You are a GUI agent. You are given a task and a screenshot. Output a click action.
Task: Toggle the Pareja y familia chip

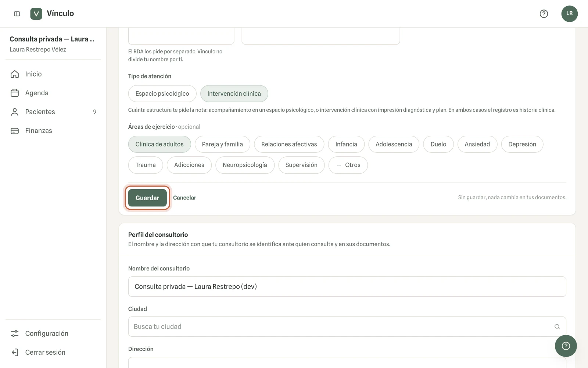(x=222, y=144)
